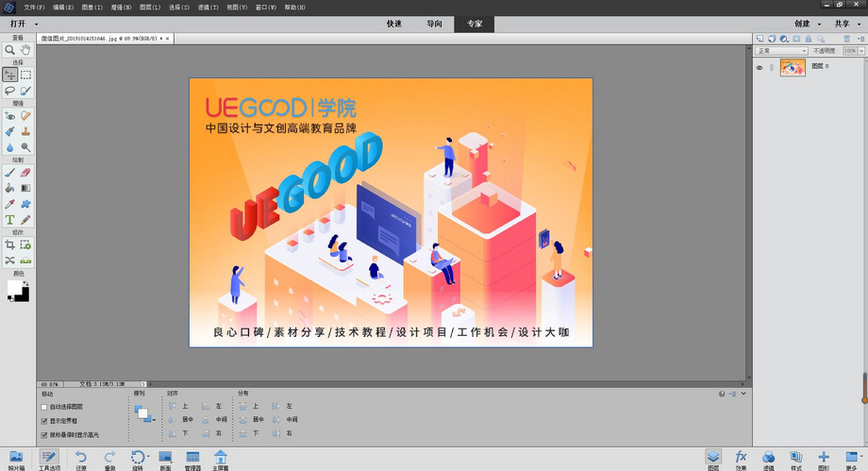Delete layer with trash icon
This screenshot has width=868, height=471.
pos(846,39)
